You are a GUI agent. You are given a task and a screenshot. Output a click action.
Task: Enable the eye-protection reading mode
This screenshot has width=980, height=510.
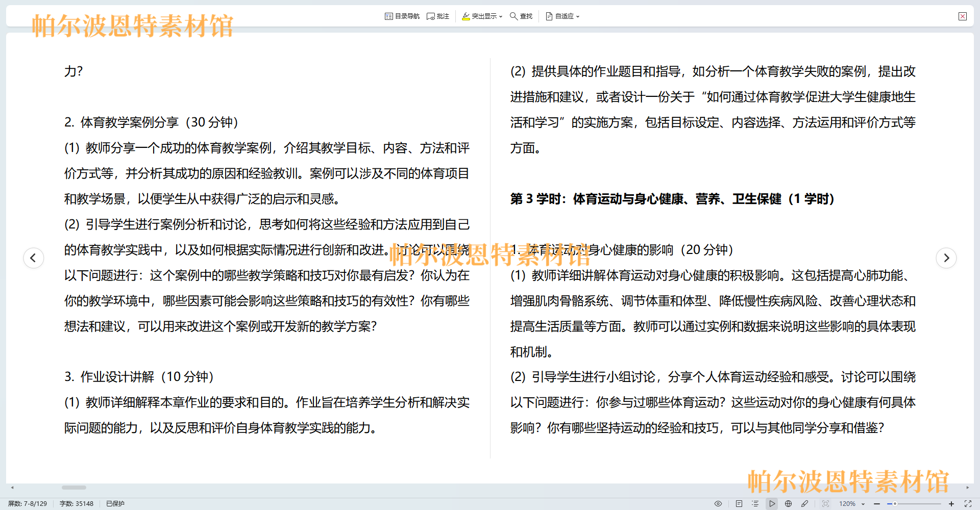point(718,504)
